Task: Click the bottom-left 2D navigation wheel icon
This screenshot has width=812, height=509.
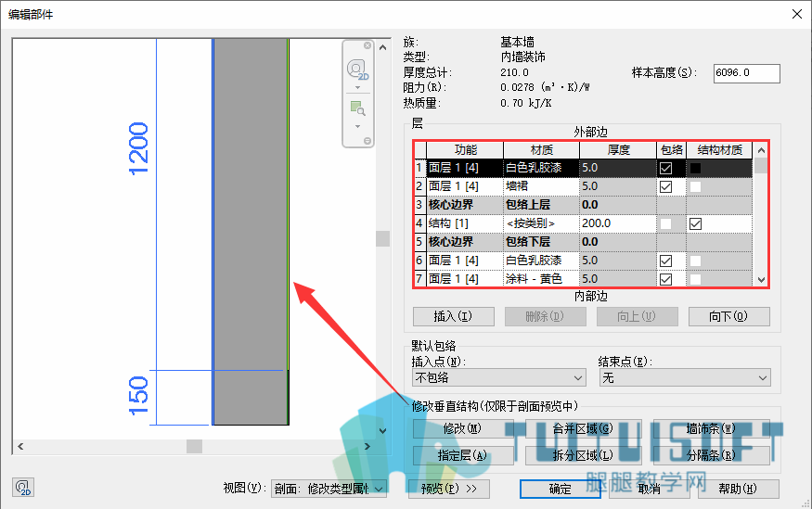Action: (x=23, y=488)
